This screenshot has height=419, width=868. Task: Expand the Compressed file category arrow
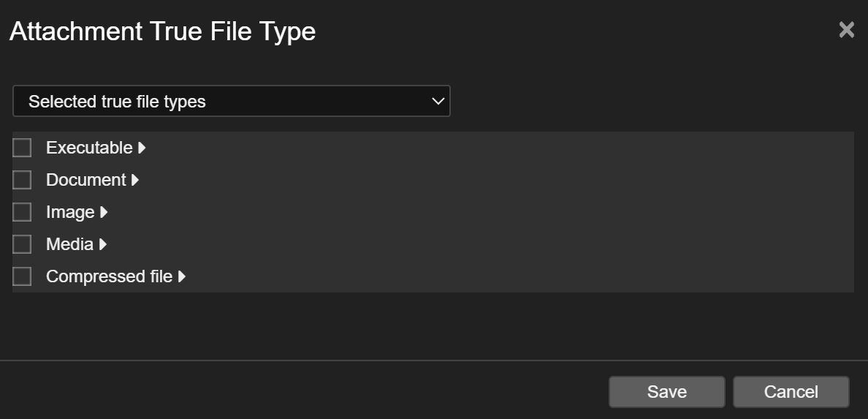(181, 276)
